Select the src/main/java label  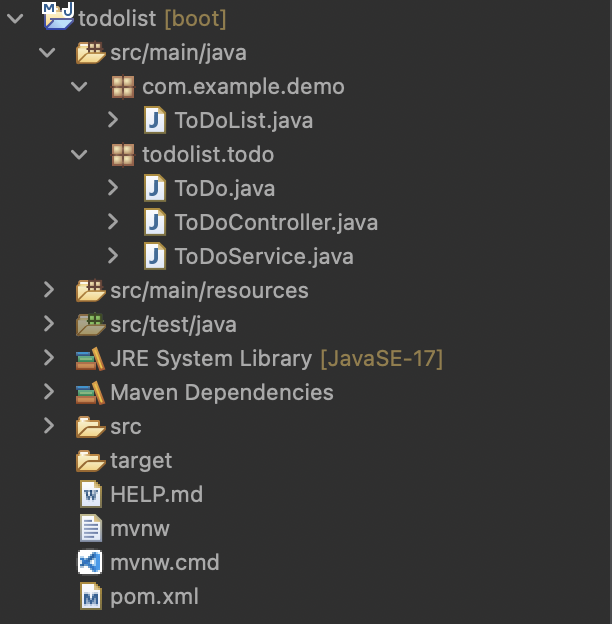pyautogui.click(x=178, y=53)
